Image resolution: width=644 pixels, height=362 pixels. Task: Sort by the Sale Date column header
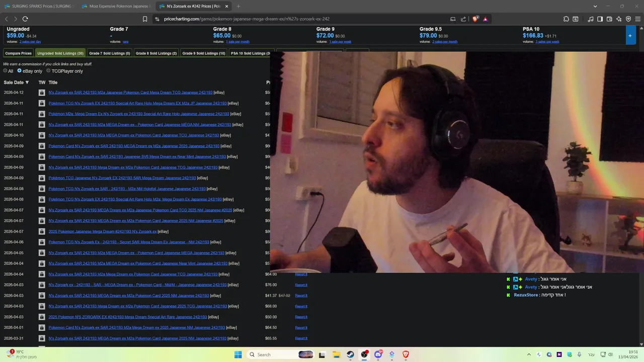click(16, 82)
